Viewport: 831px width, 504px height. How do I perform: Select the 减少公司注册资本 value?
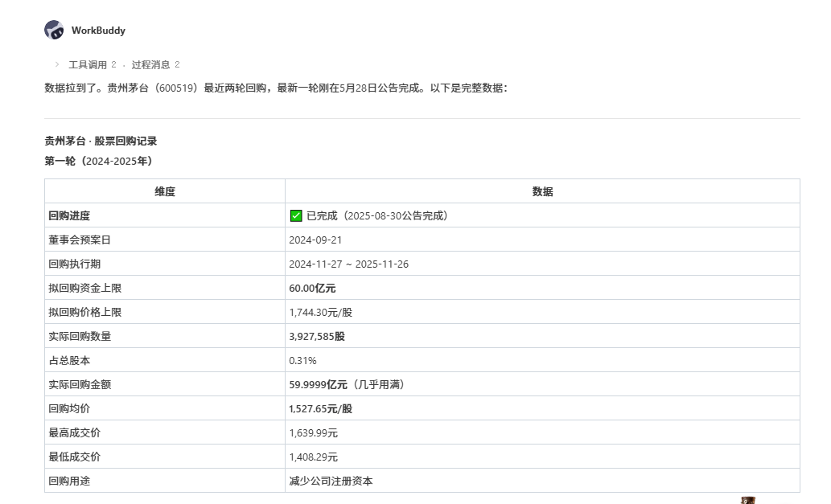click(x=331, y=481)
